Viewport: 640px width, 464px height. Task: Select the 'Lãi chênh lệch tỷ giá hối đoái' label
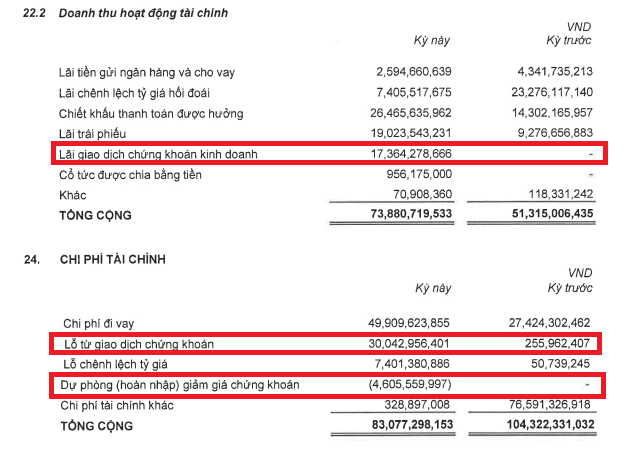pyautogui.click(x=134, y=93)
